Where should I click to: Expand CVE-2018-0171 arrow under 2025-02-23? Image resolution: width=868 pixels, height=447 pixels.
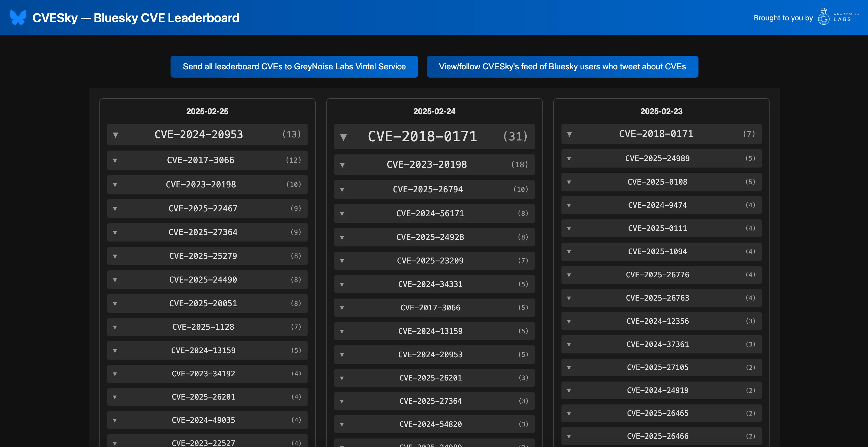(x=569, y=134)
